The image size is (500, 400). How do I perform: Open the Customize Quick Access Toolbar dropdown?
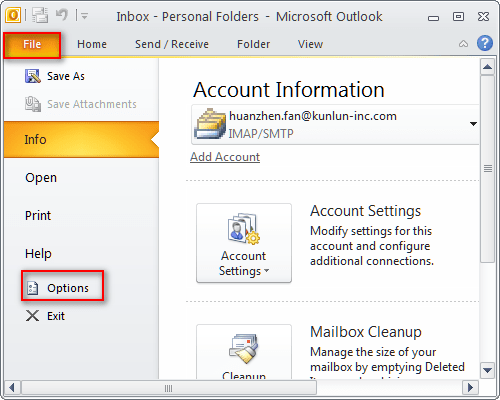coord(84,16)
